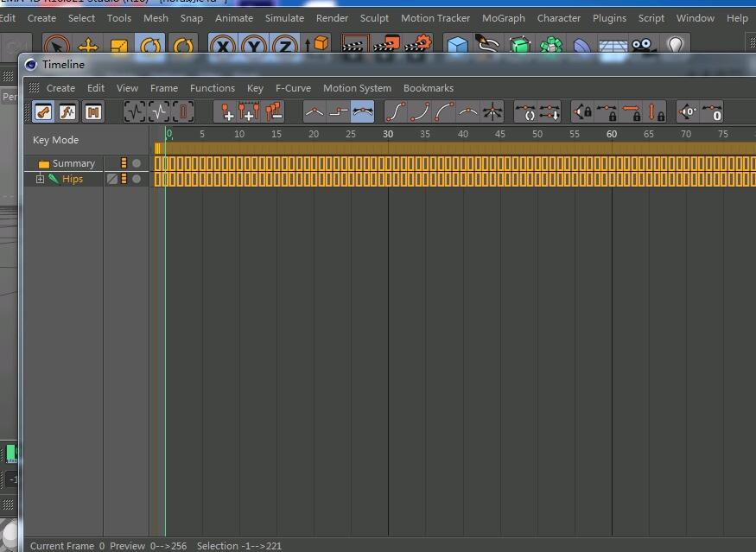
Task: Click the Add Key (create key) icon
Action: click(226, 111)
